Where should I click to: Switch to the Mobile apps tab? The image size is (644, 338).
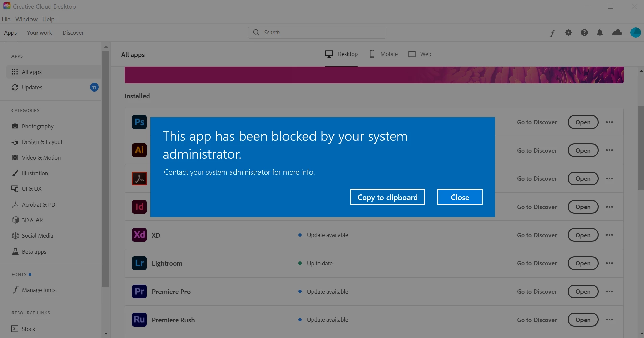383,54
